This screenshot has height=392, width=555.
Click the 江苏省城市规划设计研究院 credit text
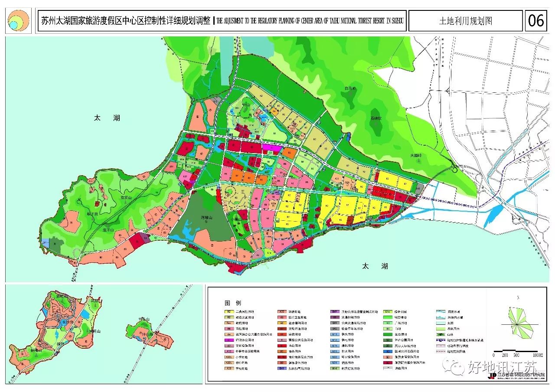pos(521,375)
